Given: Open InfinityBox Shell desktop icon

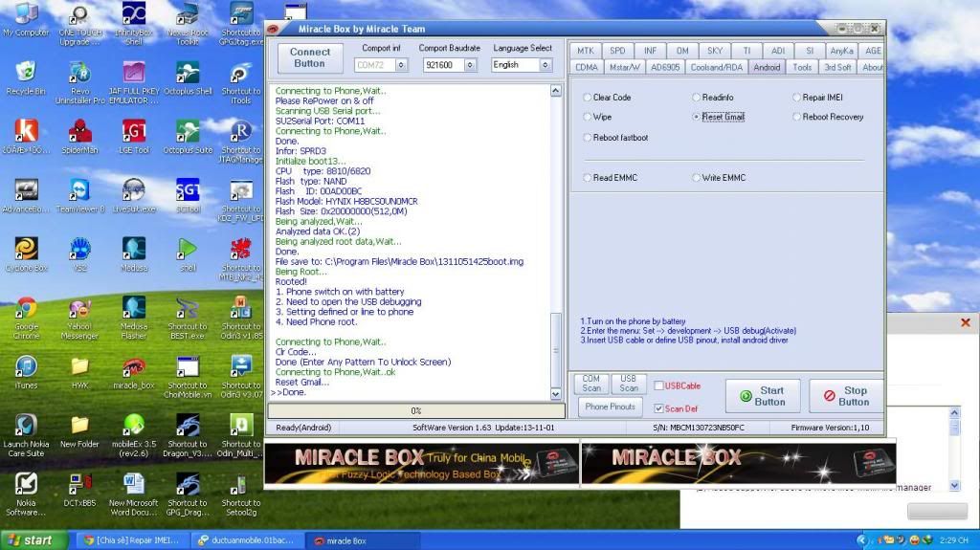Looking at the screenshot, I should pyautogui.click(x=134, y=23).
